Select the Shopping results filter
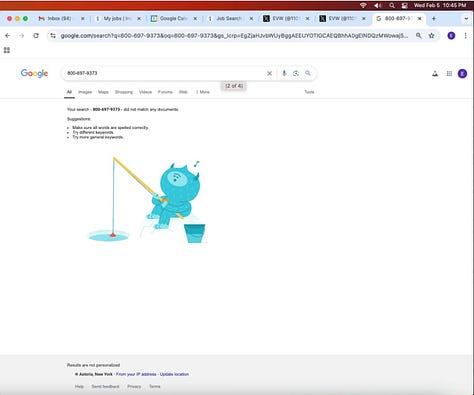This screenshot has width=474, height=395. pyautogui.click(x=124, y=92)
